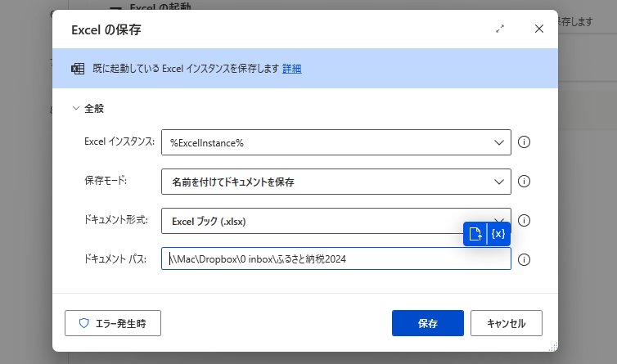Collapse the 全般 section

pyautogui.click(x=76, y=108)
